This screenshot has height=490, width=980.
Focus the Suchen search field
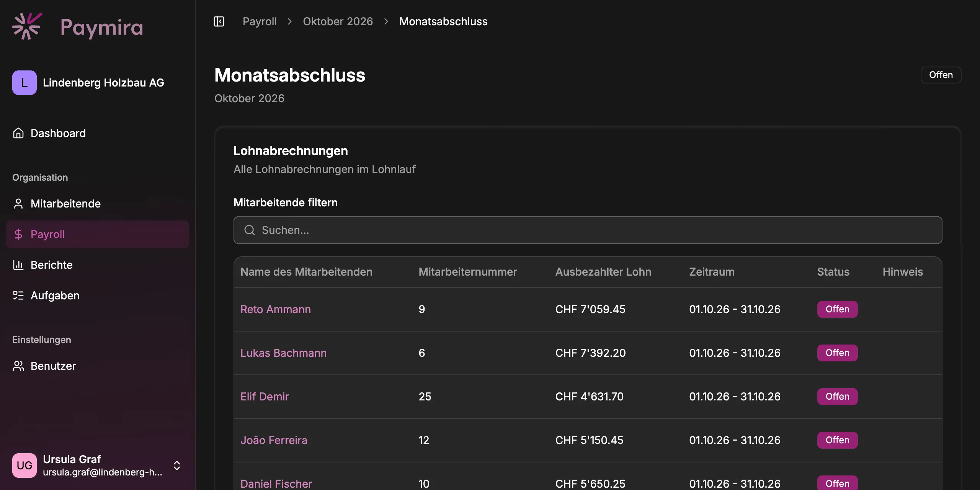[x=588, y=230]
